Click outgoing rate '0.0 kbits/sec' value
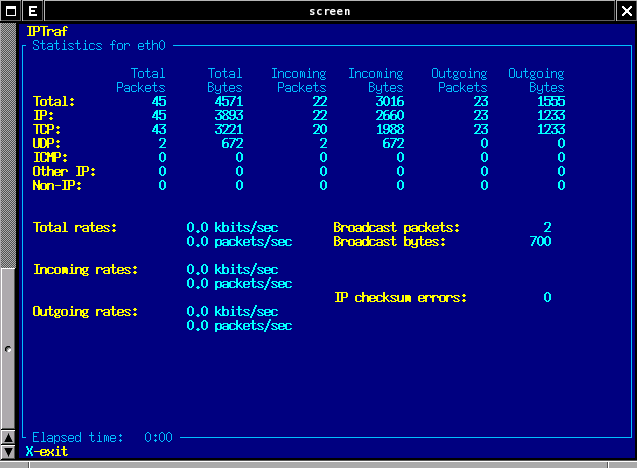Image resolution: width=637 pixels, height=468 pixels. (x=232, y=311)
